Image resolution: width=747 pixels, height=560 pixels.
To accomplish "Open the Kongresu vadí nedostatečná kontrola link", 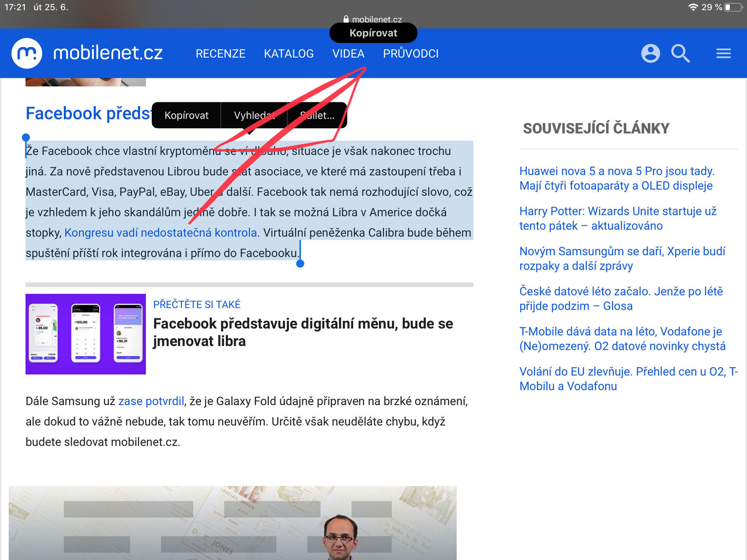I will coord(160,232).
